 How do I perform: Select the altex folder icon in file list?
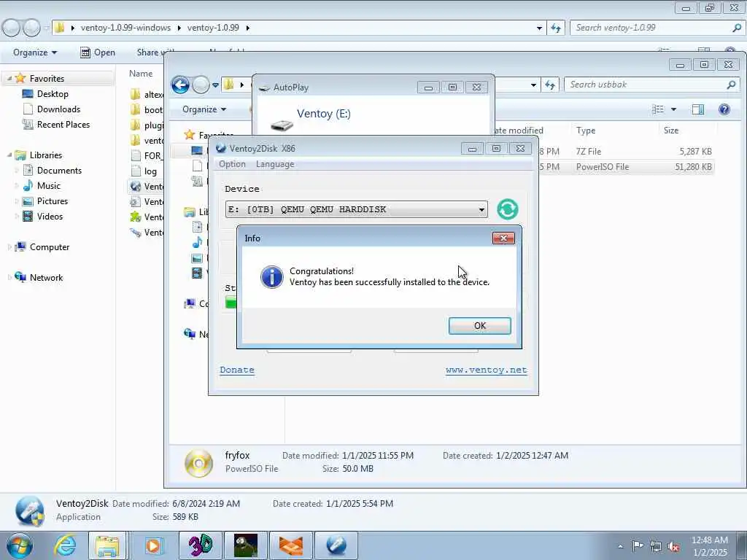tap(135, 94)
